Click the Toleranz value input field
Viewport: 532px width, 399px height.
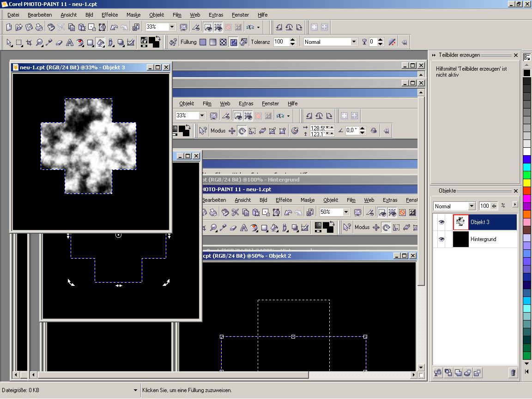(x=281, y=42)
